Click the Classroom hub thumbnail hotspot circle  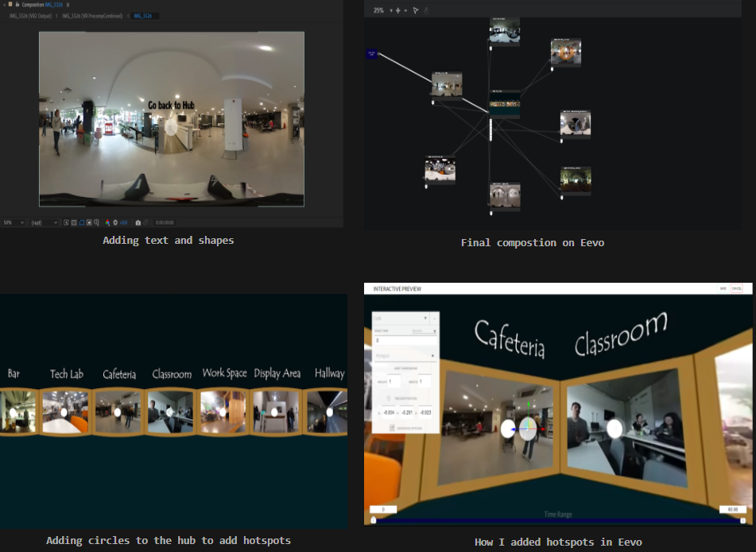[169, 412]
